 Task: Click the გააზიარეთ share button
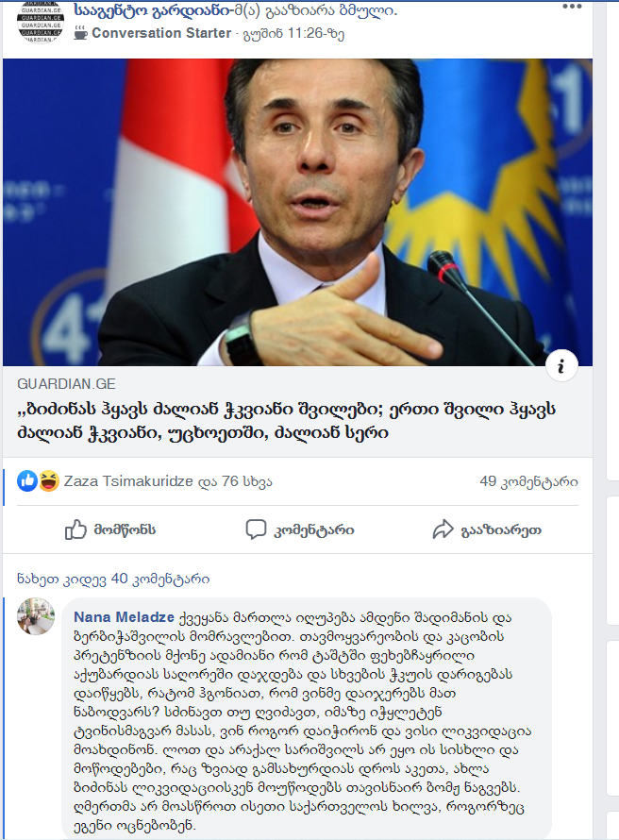click(x=487, y=529)
